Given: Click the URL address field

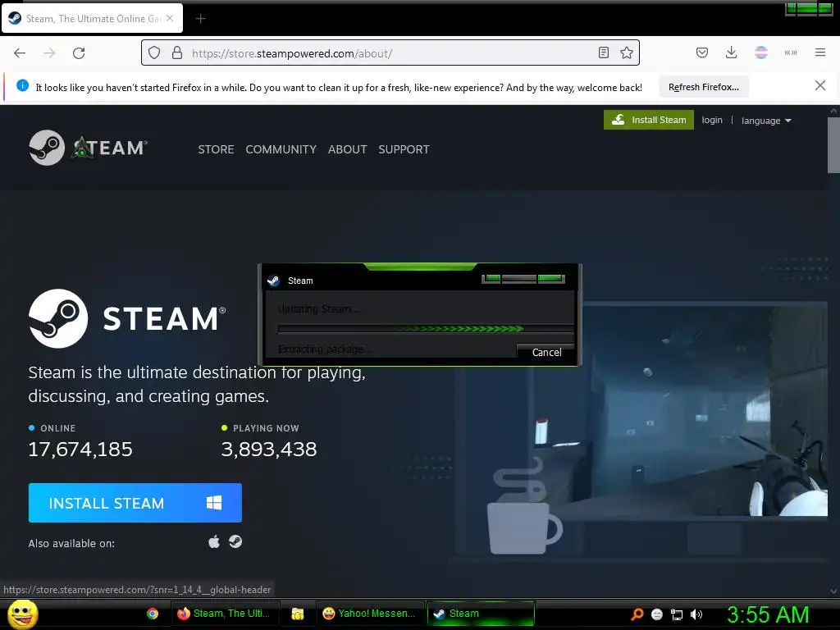Looking at the screenshot, I should [x=391, y=53].
